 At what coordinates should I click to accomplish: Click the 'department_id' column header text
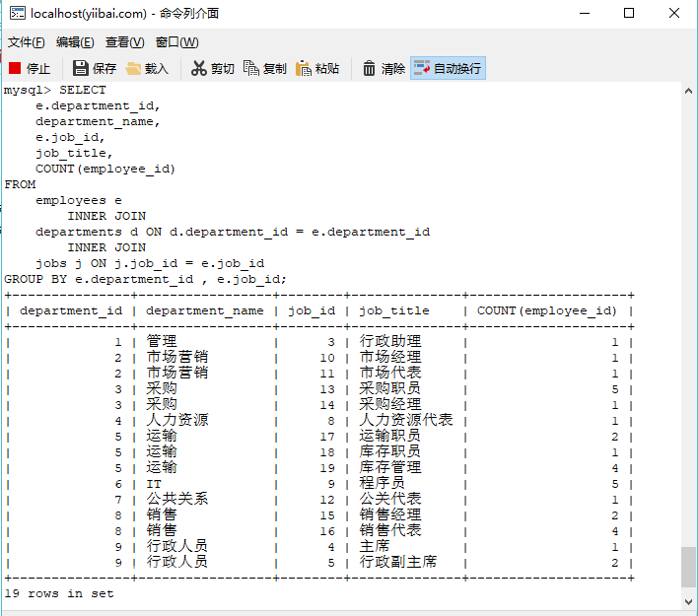pos(71,310)
